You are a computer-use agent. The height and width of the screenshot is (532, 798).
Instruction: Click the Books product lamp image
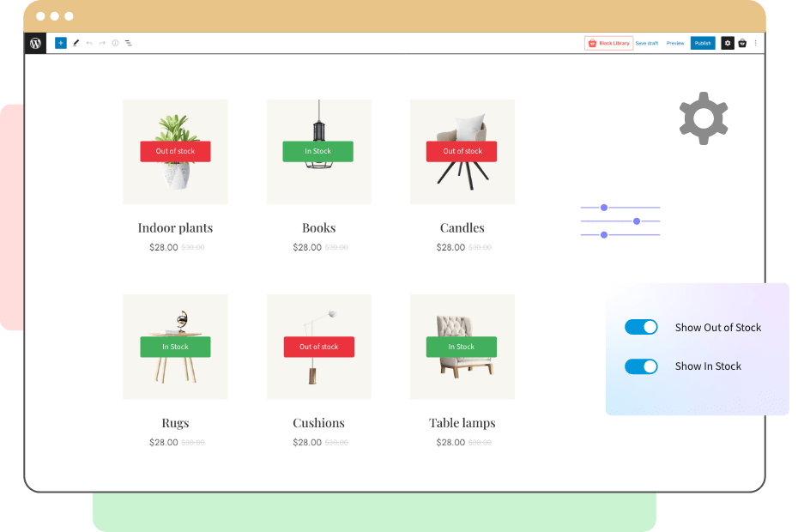(319, 152)
